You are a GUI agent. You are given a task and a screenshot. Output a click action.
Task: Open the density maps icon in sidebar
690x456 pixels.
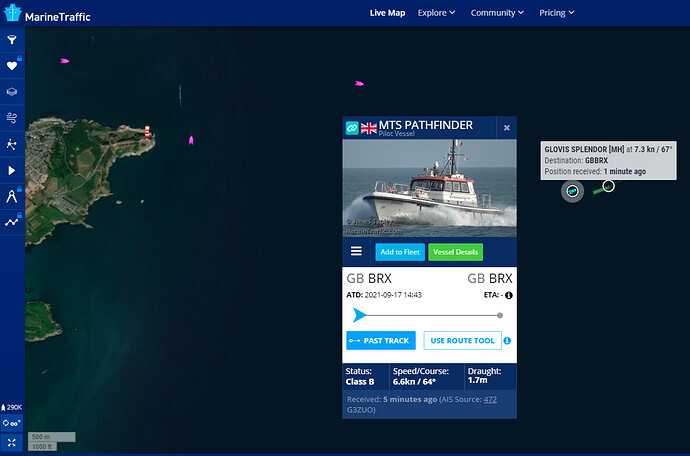pyautogui.click(x=12, y=144)
